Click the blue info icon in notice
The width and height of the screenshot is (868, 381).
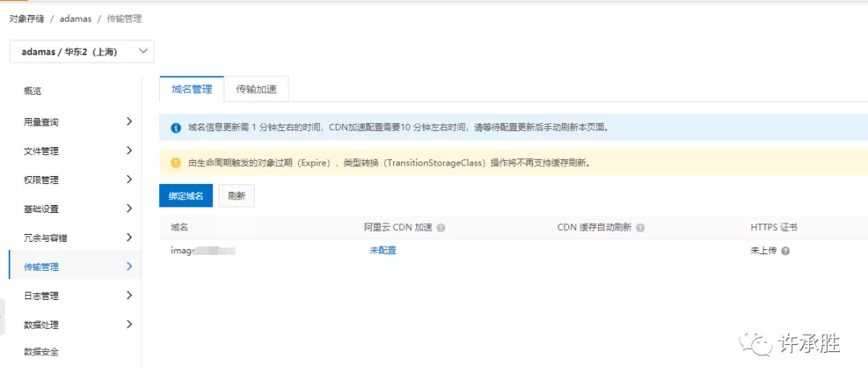[x=175, y=128]
